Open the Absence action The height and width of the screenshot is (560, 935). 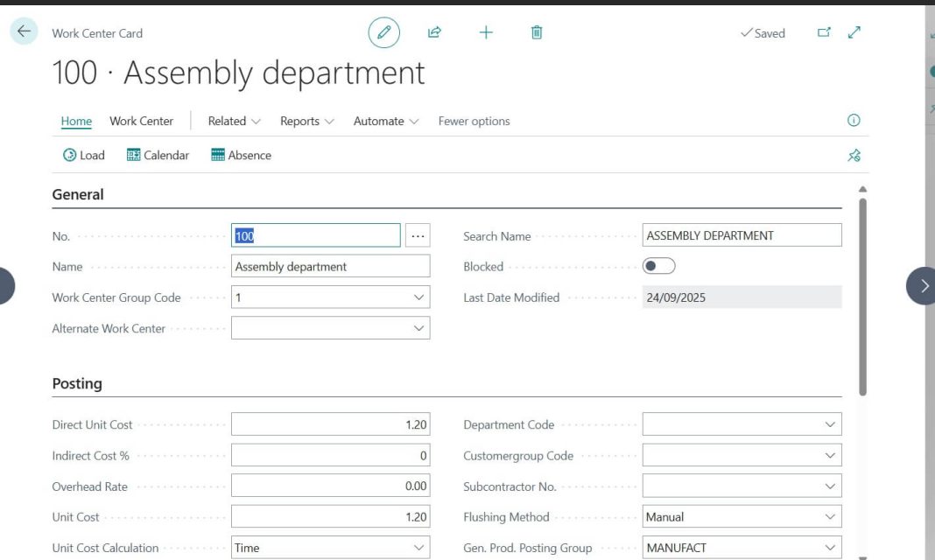click(242, 155)
